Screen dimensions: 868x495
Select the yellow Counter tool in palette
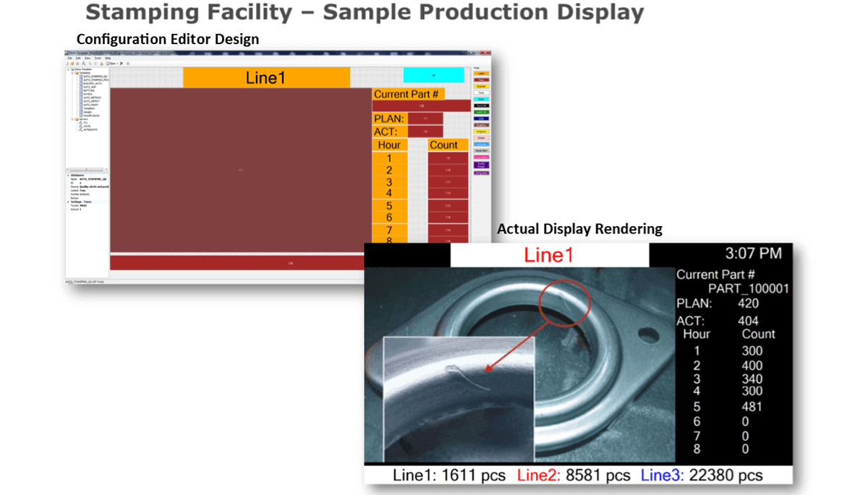(x=481, y=86)
